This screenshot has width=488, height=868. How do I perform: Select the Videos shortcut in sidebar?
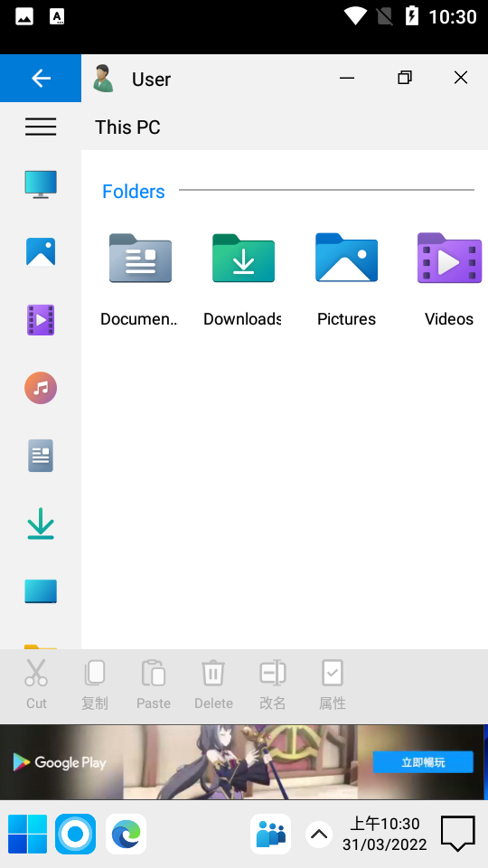pyautogui.click(x=41, y=320)
